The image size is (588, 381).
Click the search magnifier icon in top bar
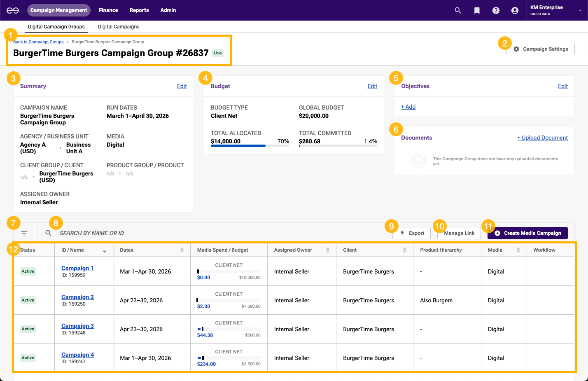coord(457,10)
